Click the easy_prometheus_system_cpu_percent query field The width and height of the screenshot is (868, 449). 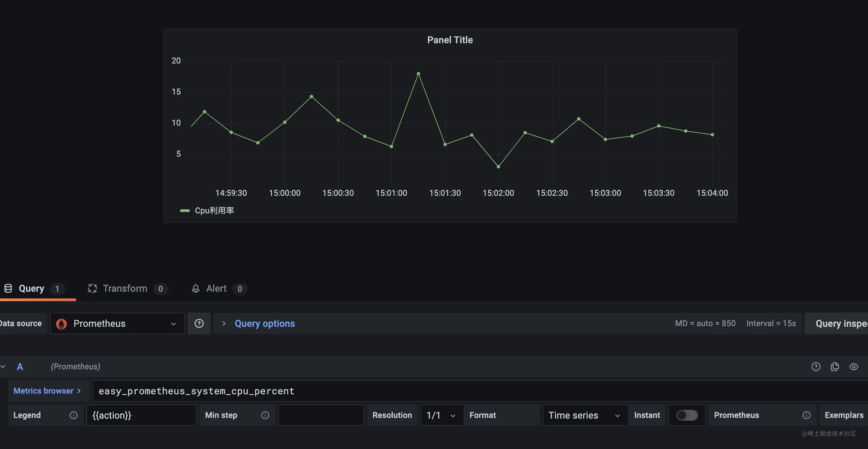tap(480, 391)
